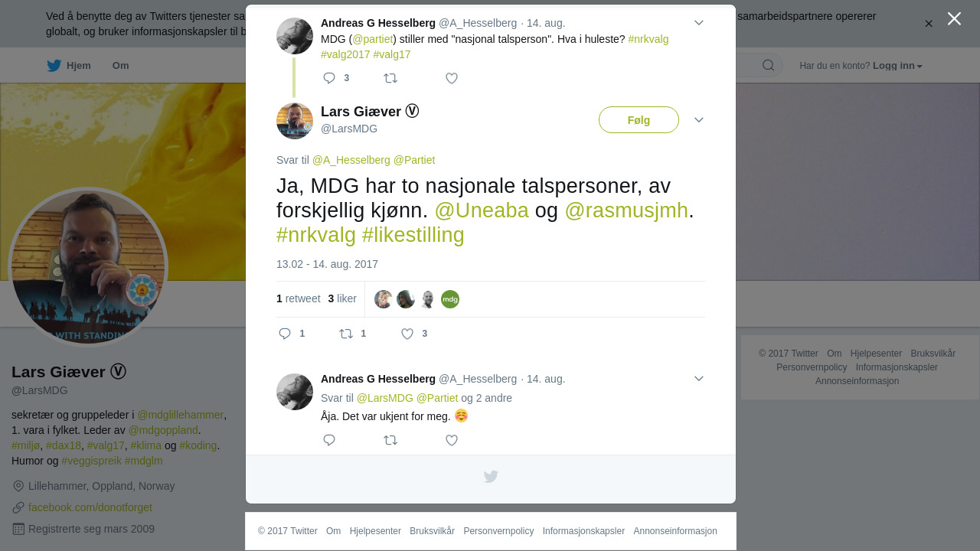View the mdg green avatar among likers

click(450, 299)
